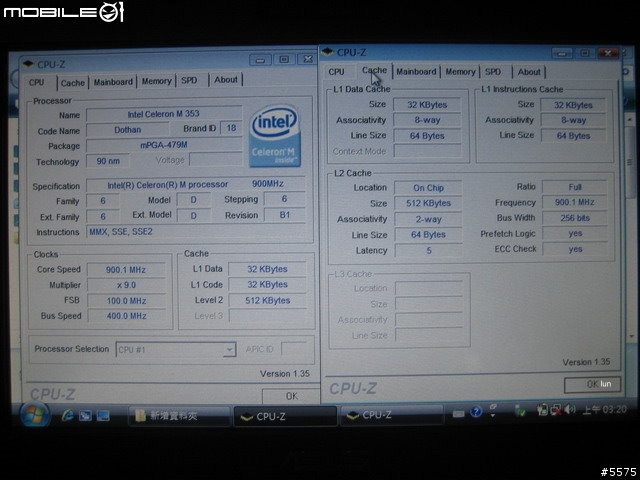Click the FSB value 100.0 MHz
The image size is (640, 480).
126,301
